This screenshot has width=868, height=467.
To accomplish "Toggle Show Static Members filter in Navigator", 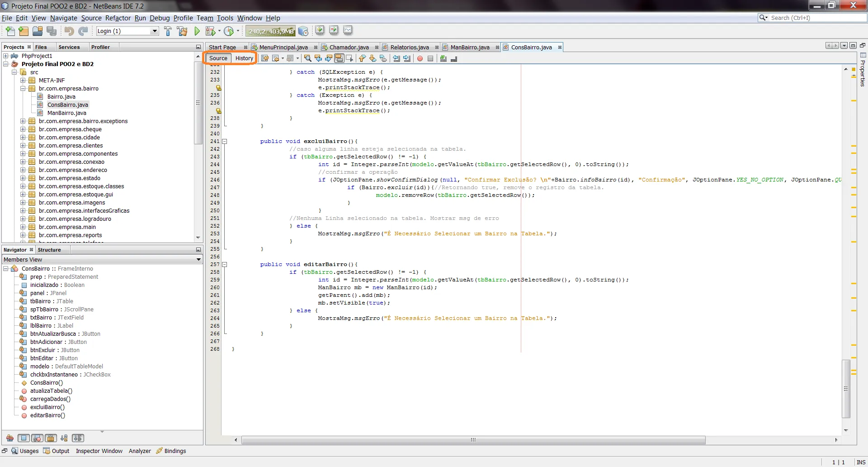I will coord(38,438).
